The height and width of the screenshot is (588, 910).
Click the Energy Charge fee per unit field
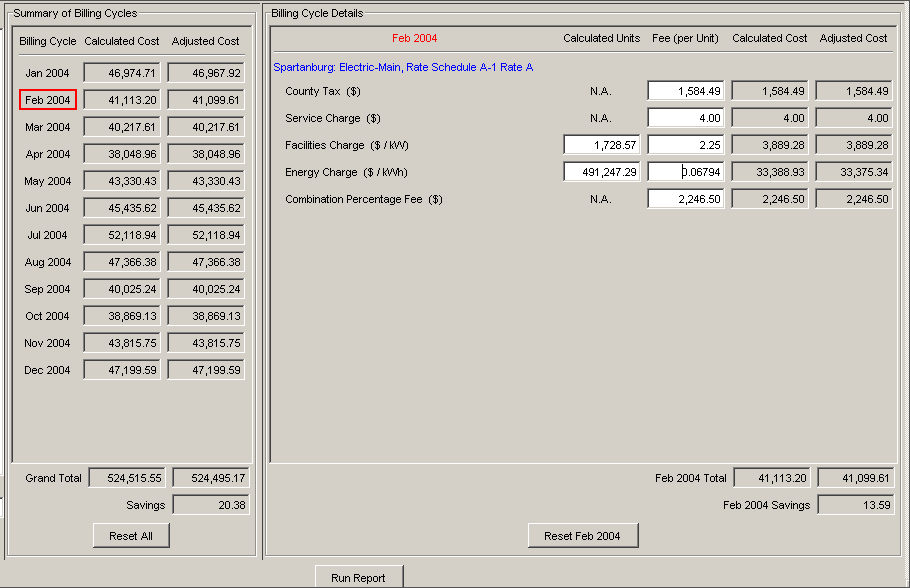click(x=685, y=172)
